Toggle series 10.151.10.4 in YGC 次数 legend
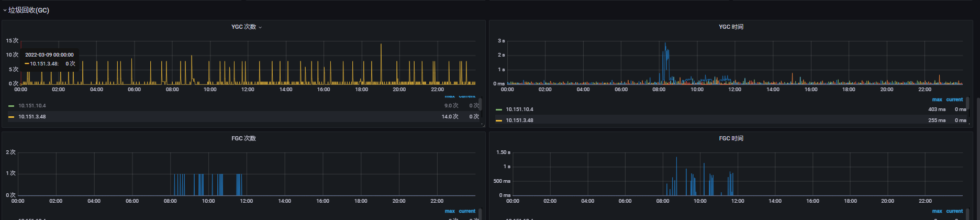 point(32,106)
